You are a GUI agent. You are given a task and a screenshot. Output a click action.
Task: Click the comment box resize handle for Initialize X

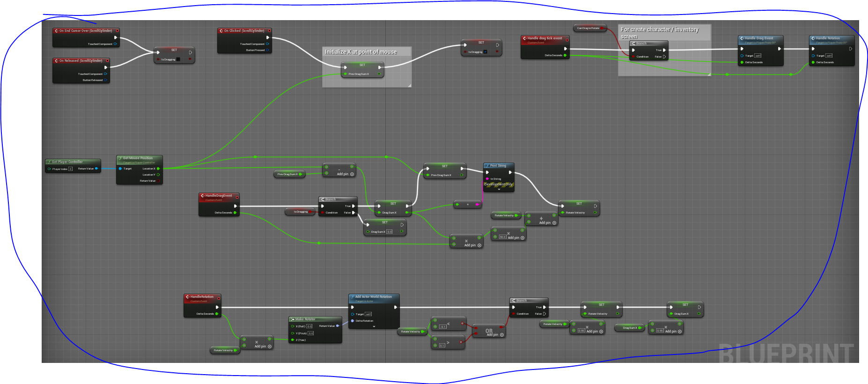[409, 85]
